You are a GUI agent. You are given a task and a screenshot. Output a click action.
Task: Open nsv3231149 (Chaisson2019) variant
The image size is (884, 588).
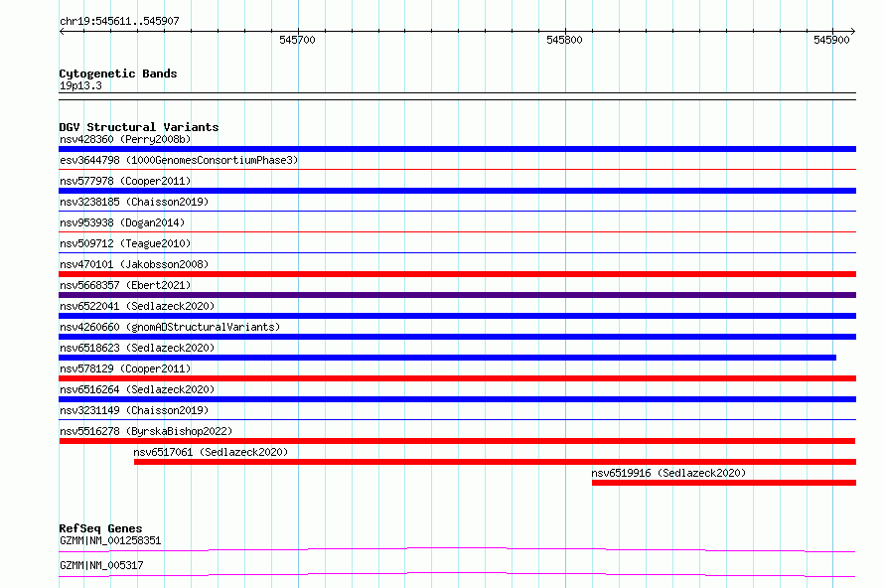point(134,410)
